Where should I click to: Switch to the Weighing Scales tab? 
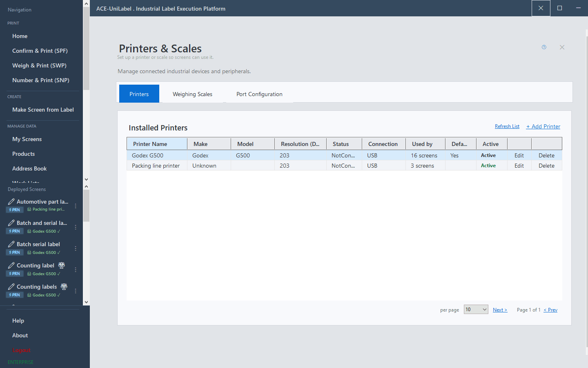point(192,94)
